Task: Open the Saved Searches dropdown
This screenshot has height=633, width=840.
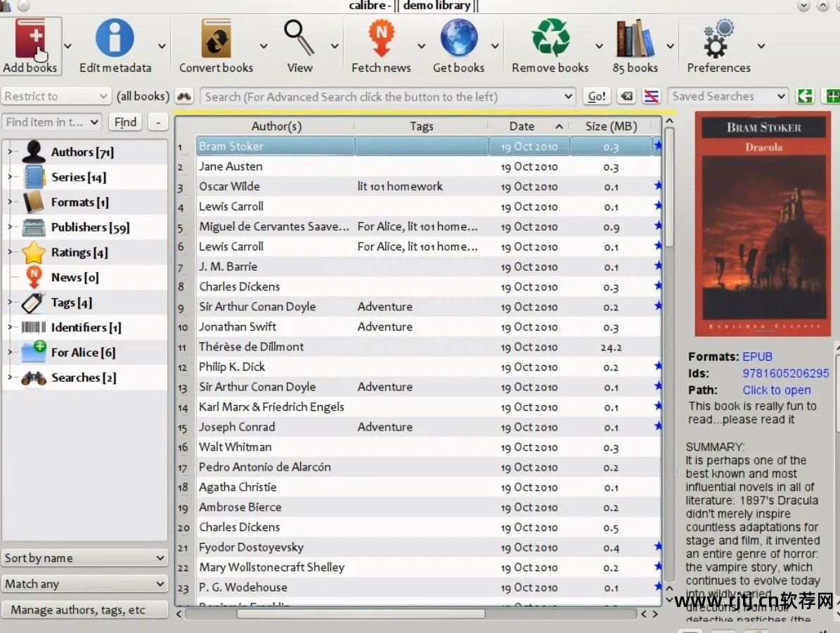Action: (x=727, y=96)
